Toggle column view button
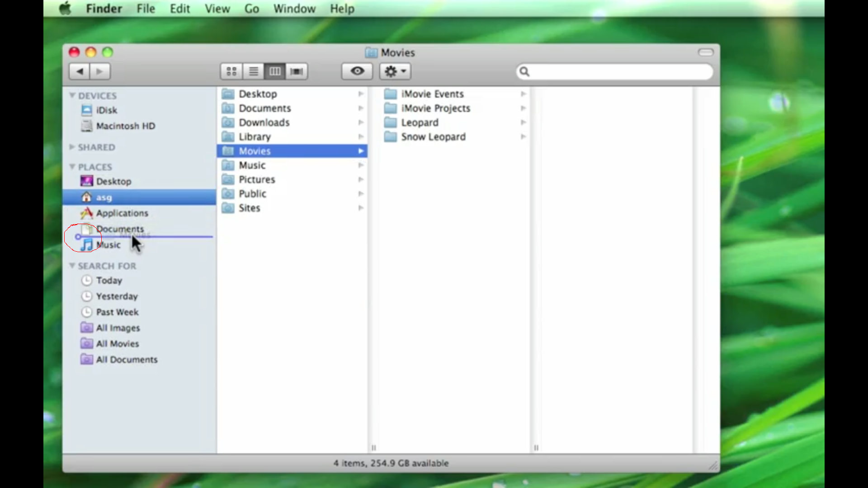The height and width of the screenshot is (488, 868). point(275,71)
